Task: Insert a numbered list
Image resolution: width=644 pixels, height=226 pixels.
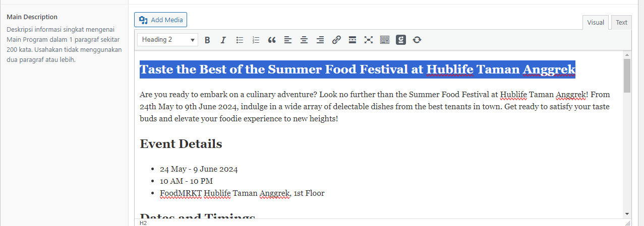Action: pyautogui.click(x=256, y=40)
